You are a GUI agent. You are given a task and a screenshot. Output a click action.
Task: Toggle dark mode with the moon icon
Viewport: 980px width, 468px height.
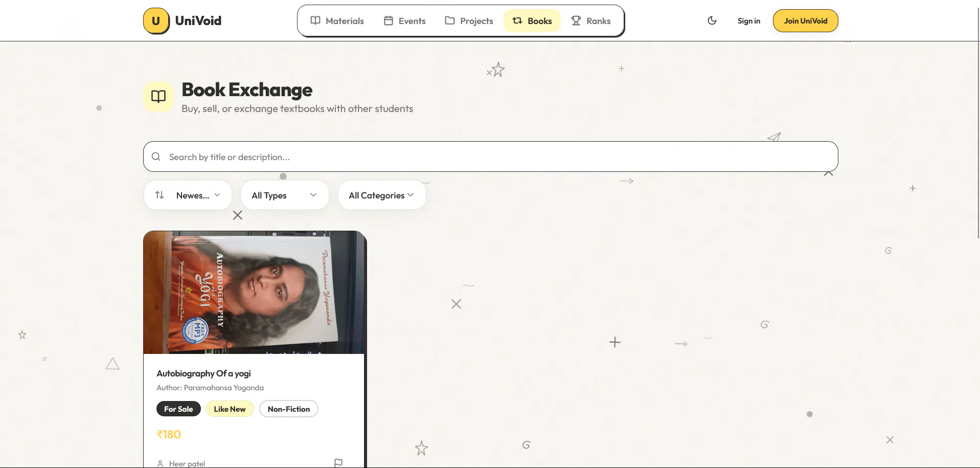pyautogui.click(x=712, y=21)
